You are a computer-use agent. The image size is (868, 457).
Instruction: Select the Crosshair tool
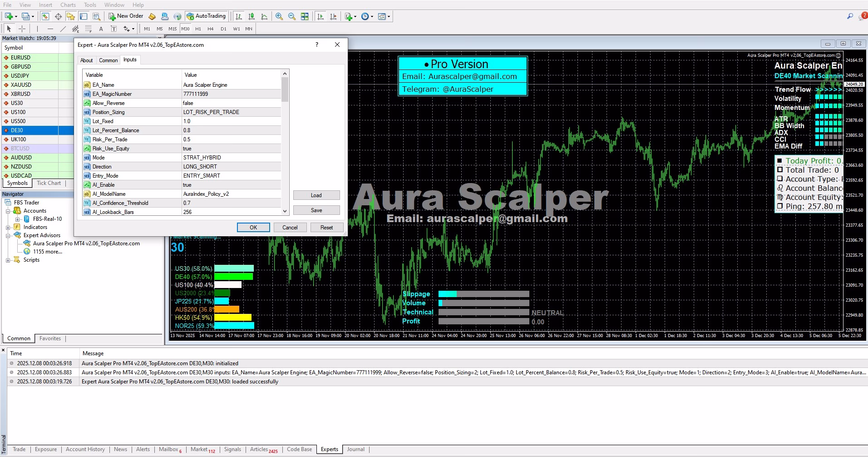[22, 29]
